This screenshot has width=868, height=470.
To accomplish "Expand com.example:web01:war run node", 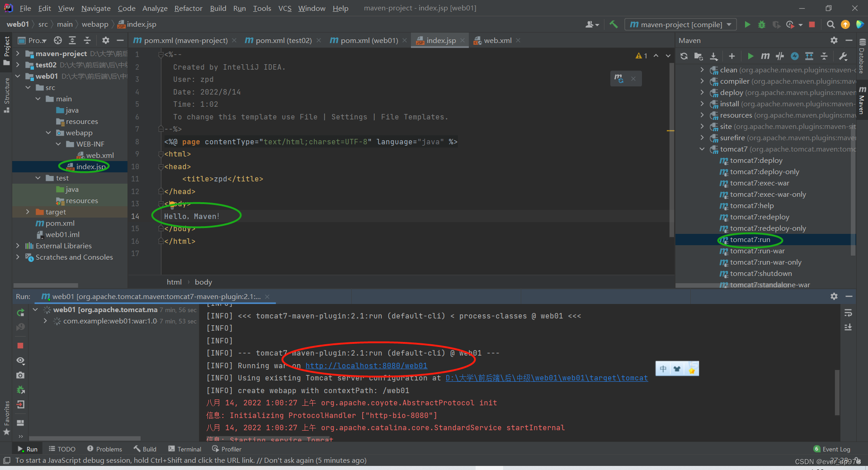I will pyautogui.click(x=45, y=321).
